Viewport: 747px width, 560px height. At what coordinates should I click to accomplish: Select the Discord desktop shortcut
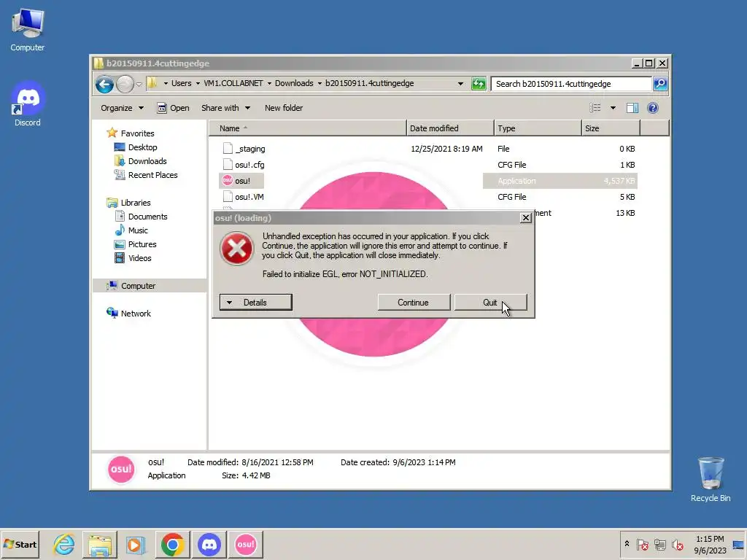[x=27, y=104]
